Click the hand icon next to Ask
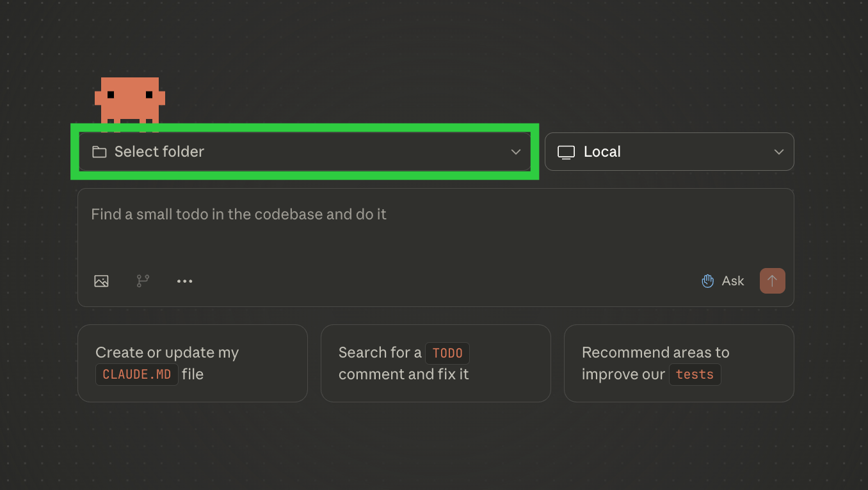 click(707, 281)
